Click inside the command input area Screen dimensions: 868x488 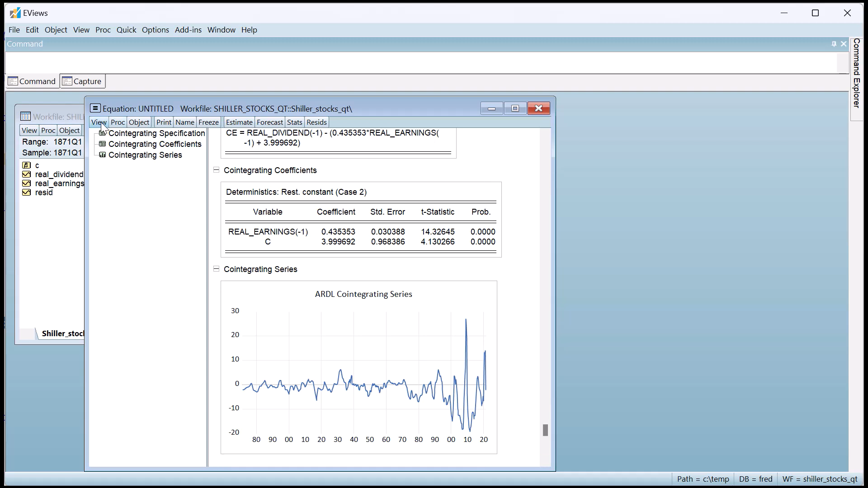click(420, 62)
